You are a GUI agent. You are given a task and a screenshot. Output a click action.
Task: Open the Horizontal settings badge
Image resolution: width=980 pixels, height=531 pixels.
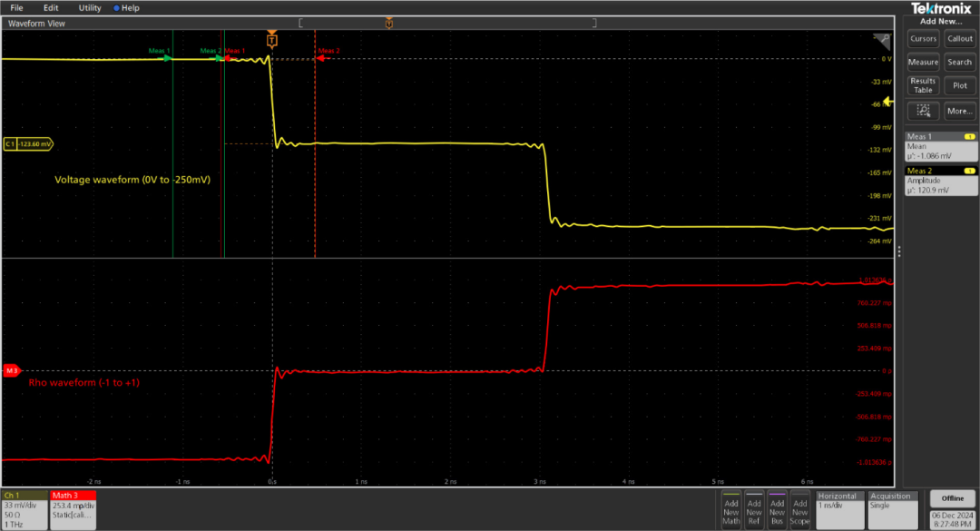[839, 502]
